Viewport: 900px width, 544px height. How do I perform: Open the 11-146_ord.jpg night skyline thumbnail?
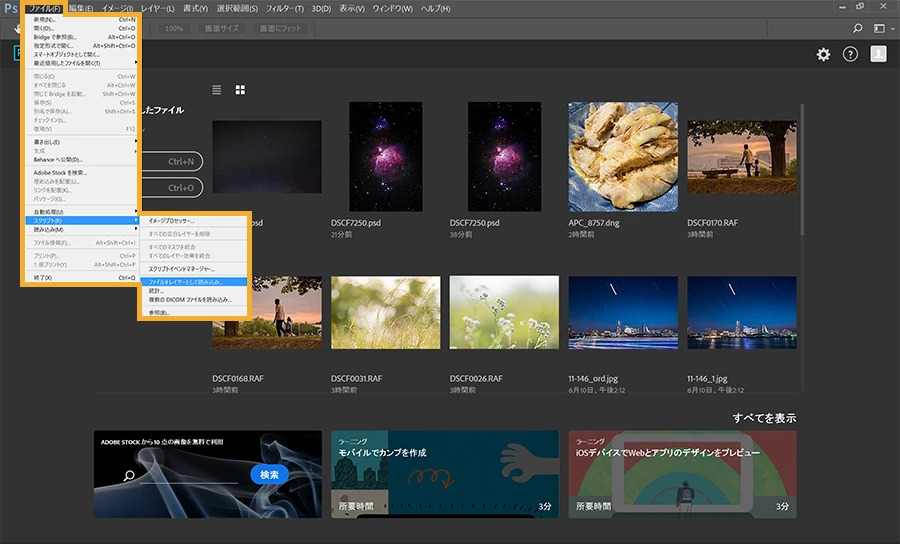(x=623, y=312)
